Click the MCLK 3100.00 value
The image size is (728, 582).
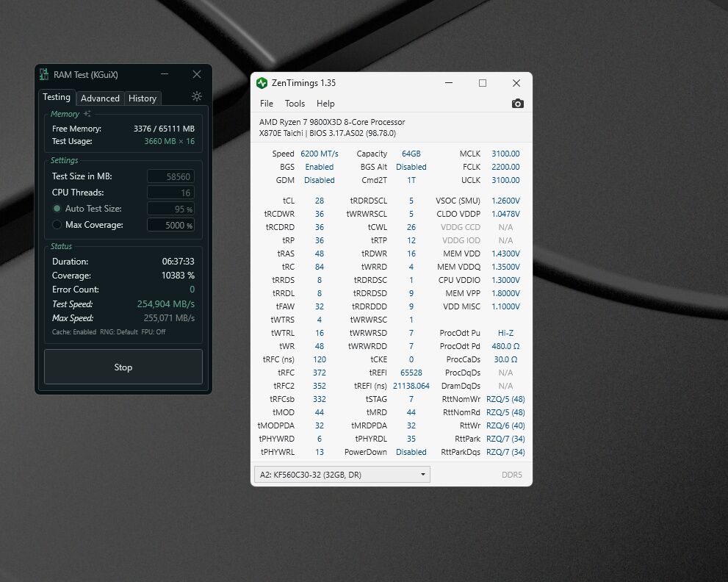pos(505,154)
